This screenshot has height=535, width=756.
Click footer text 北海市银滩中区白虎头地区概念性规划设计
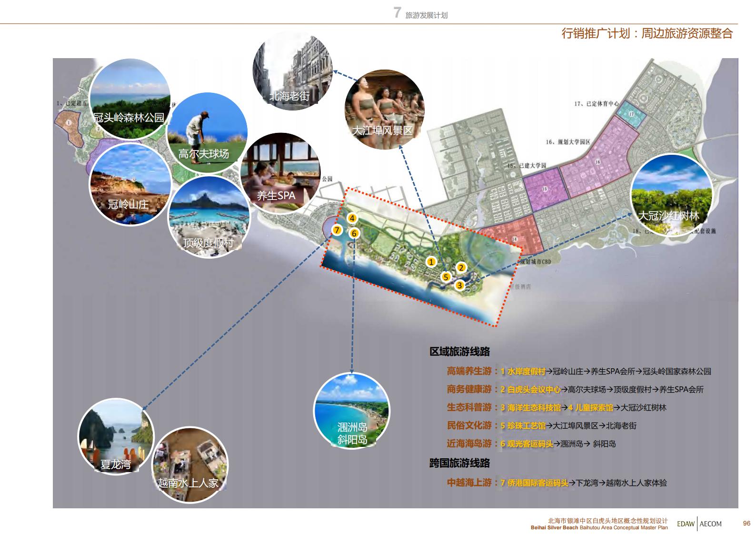(608, 521)
